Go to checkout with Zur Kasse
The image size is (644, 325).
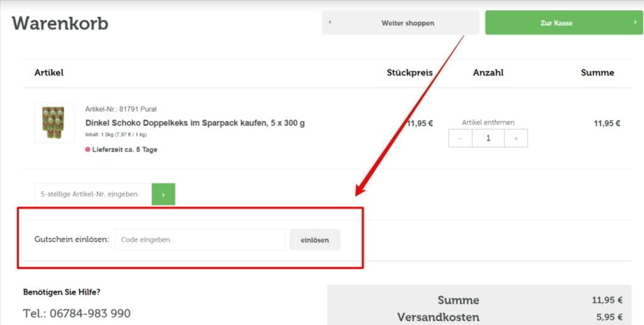click(x=556, y=23)
